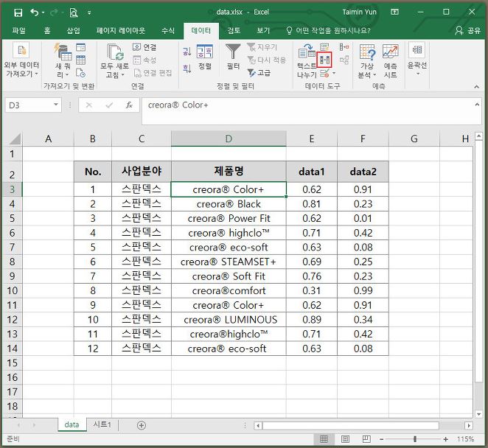The image size is (488, 448).
Task: Click the 제품명 header cell
Action: tap(229, 172)
